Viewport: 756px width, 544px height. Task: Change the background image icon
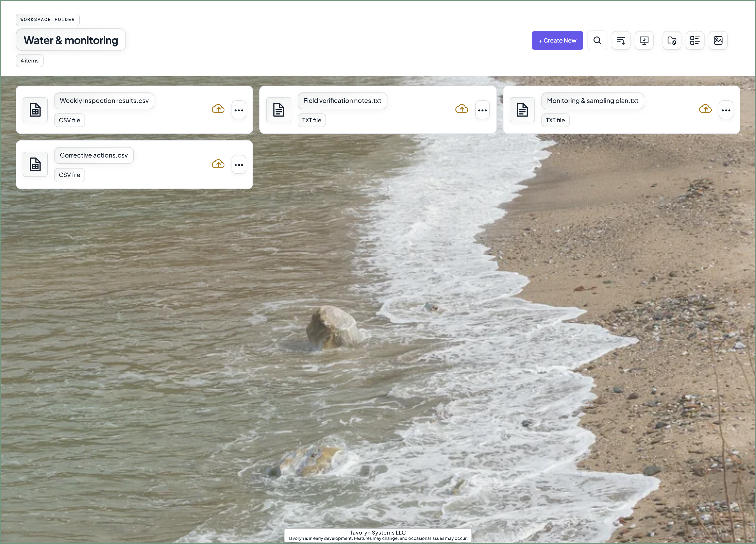coord(718,40)
